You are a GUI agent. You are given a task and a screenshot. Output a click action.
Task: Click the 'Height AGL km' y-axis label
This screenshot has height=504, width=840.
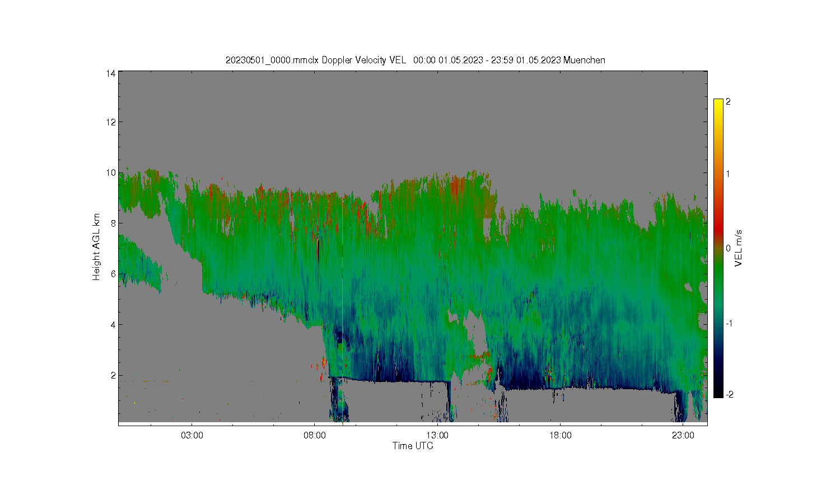(x=96, y=246)
